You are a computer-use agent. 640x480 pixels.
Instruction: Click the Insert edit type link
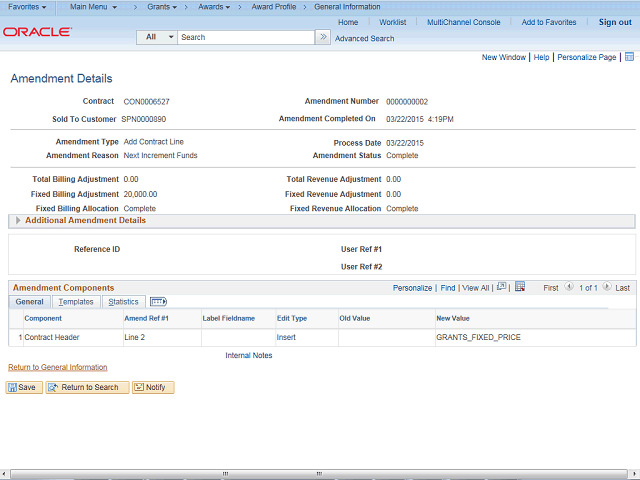click(286, 337)
